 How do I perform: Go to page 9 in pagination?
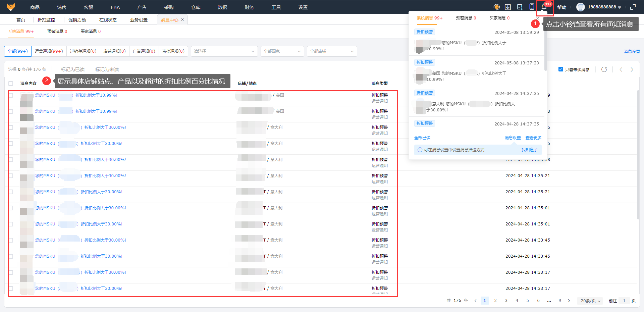560,301
